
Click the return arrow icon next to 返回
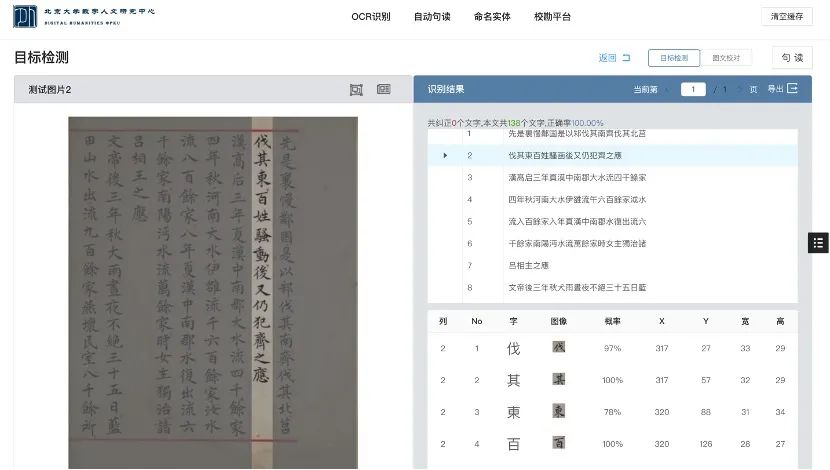click(626, 58)
